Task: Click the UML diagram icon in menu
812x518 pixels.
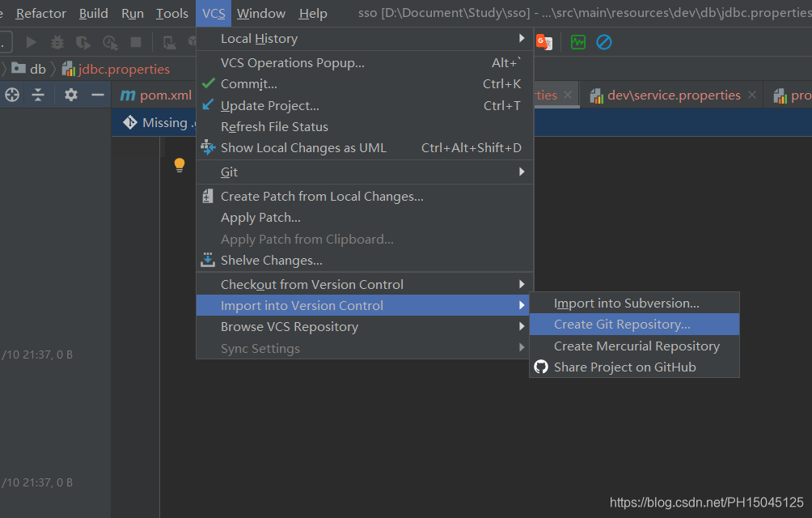Action: pos(208,147)
